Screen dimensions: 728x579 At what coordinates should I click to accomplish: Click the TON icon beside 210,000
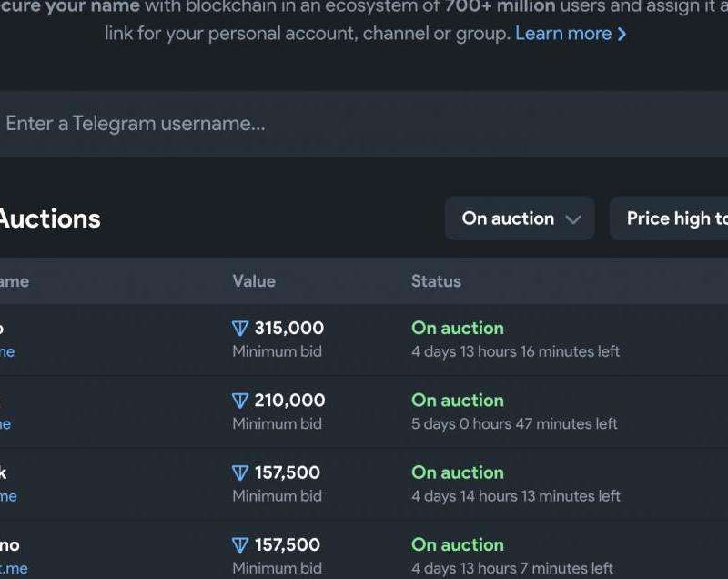240,401
